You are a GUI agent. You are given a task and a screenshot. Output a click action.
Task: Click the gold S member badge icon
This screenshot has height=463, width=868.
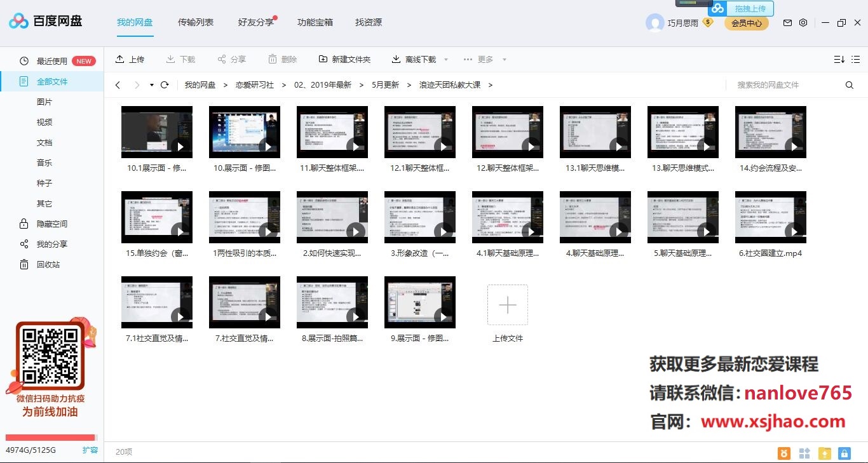pos(708,23)
